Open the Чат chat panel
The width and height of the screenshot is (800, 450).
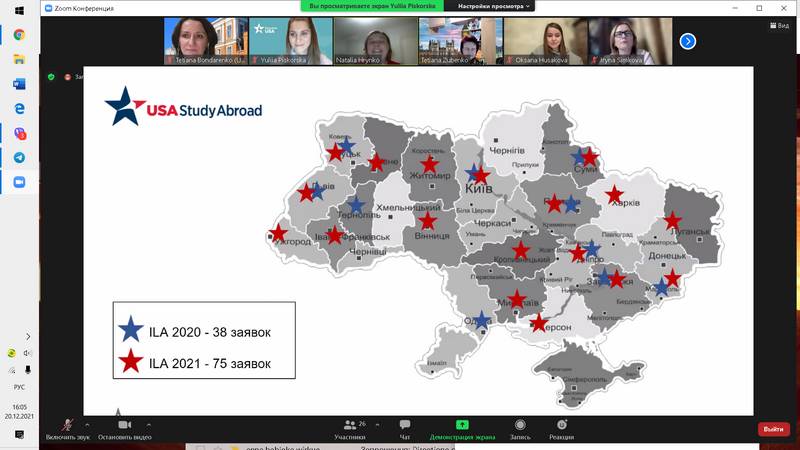(405, 430)
